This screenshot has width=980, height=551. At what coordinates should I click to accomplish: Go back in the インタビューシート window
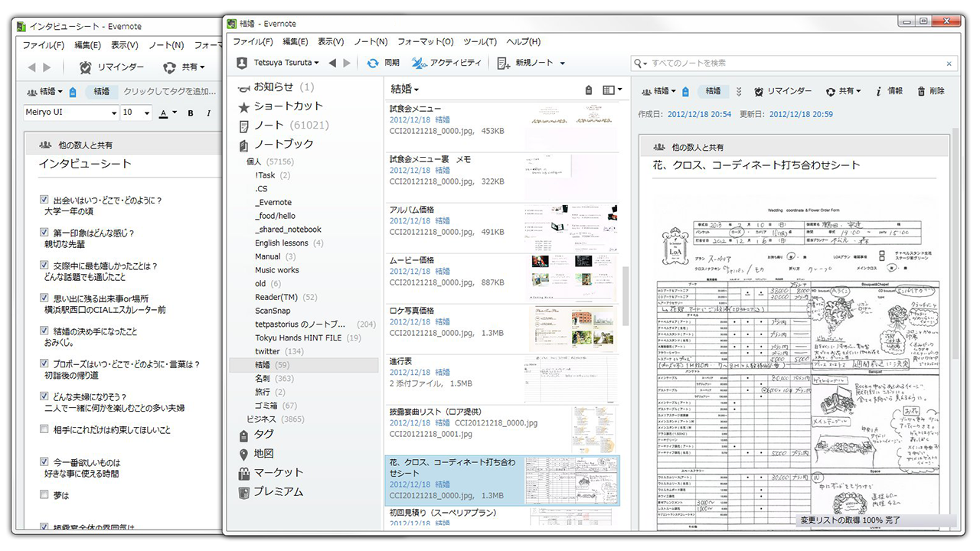click(32, 67)
